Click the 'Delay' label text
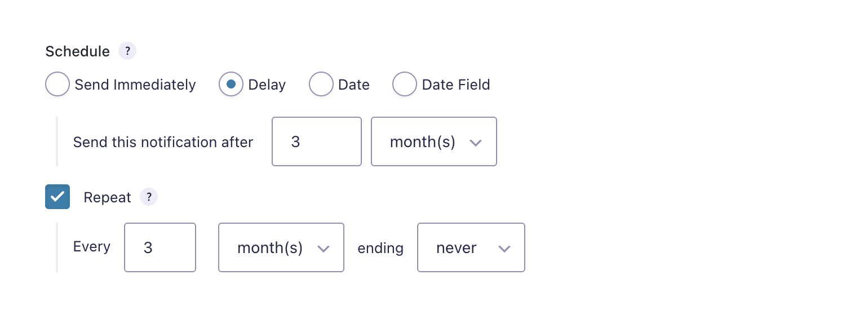The width and height of the screenshot is (868, 319). [x=267, y=85]
